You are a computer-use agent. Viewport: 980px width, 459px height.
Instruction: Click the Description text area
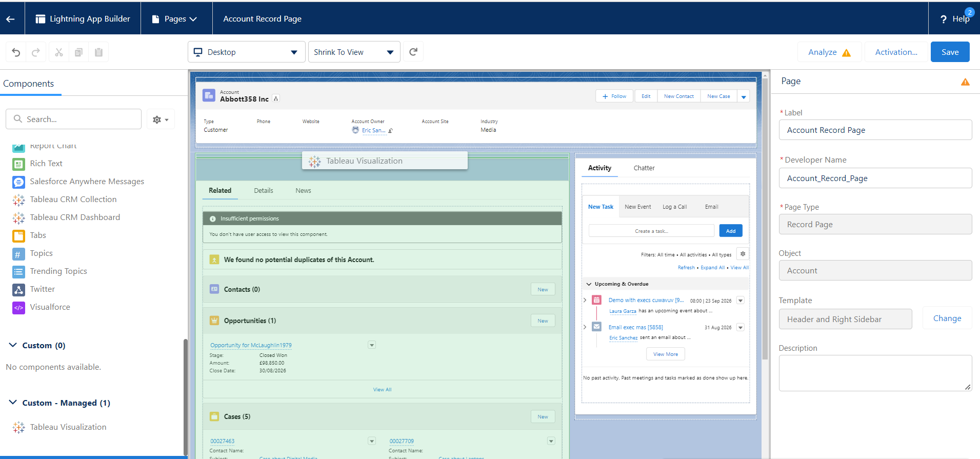pyautogui.click(x=874, y=373)
